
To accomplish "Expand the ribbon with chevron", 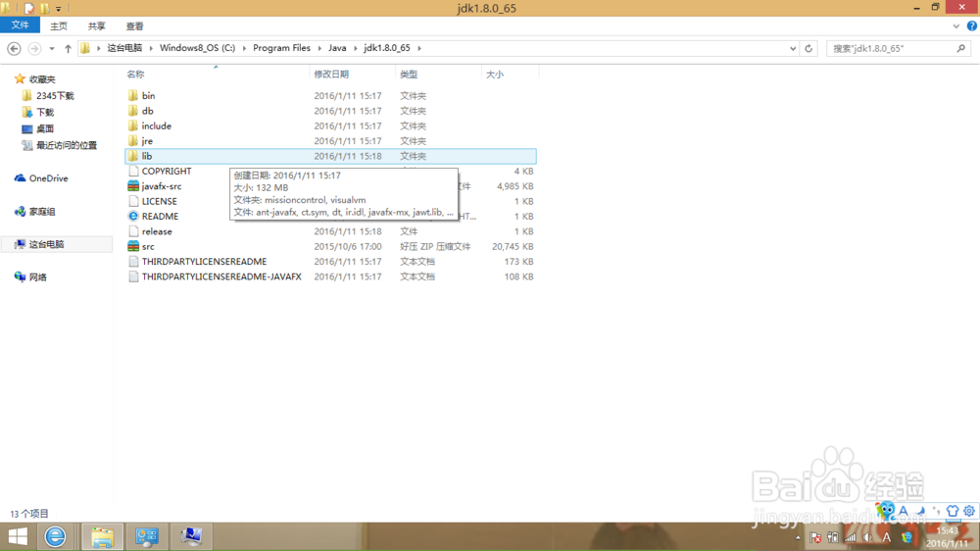I will 955,26.
